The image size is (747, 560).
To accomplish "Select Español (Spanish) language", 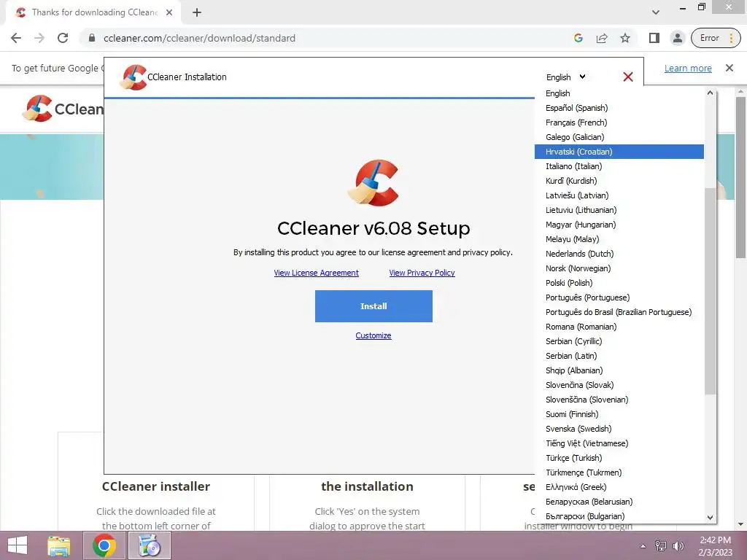I will 619,108.
